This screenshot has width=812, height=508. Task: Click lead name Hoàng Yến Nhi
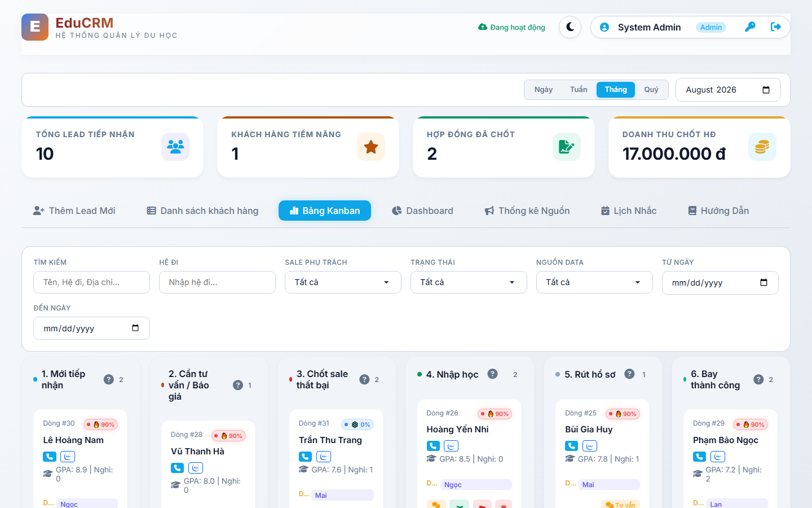pos(458,430)
